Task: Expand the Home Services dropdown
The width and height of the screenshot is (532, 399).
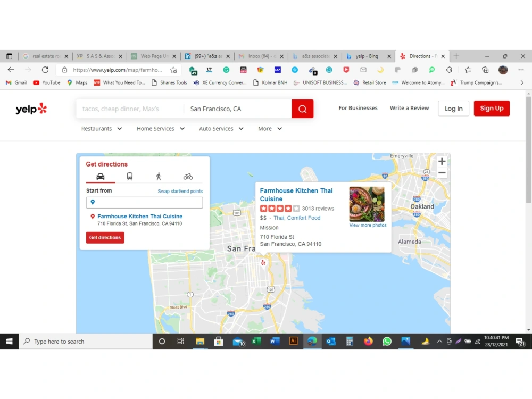Action: pos(161,129)
